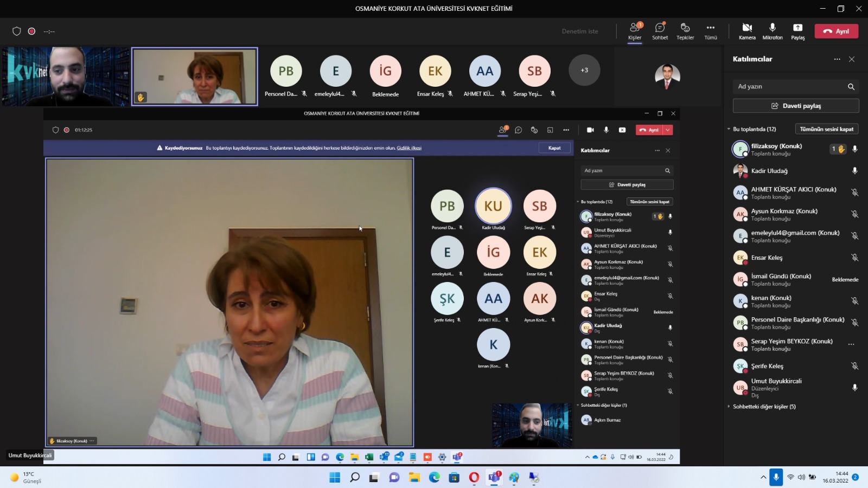Open Windows Start menu on bottom taskbar

point(335,477)
